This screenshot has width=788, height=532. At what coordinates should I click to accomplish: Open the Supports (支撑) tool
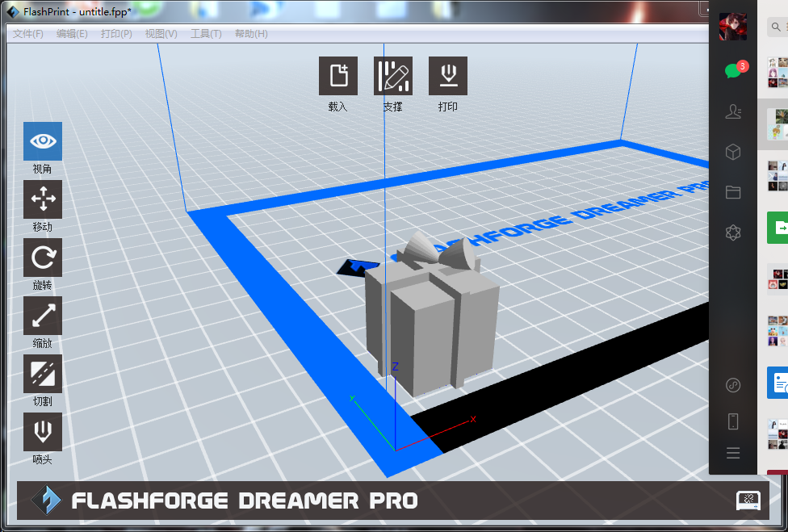pos(393,77)
